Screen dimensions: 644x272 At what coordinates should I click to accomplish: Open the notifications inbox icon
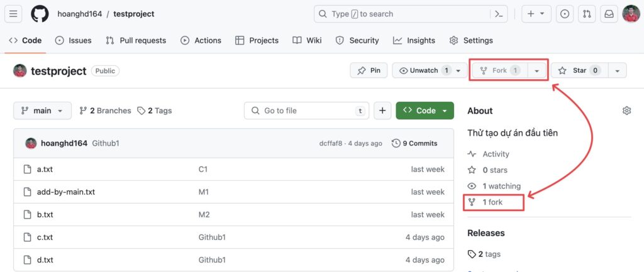click(x=609, y=14)
